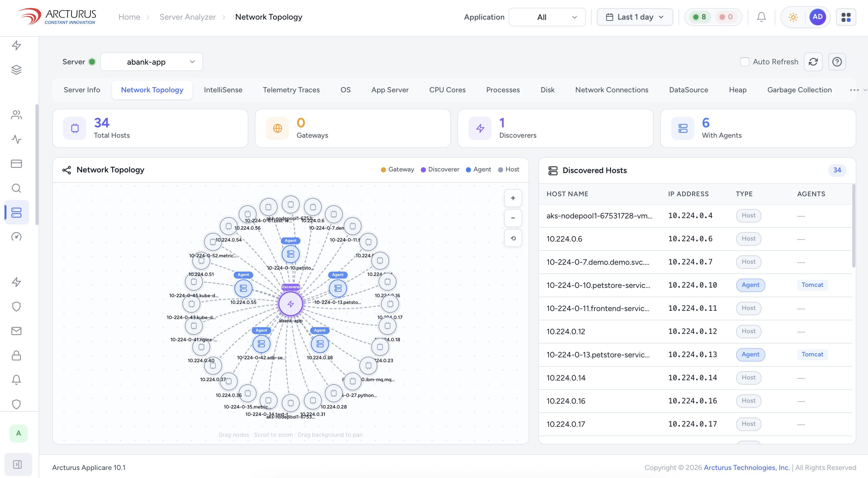This screenshot has width=868, height=478.
Task: Click the aks-nodepool1-67531728-vm host row
Action: point(695,216)
